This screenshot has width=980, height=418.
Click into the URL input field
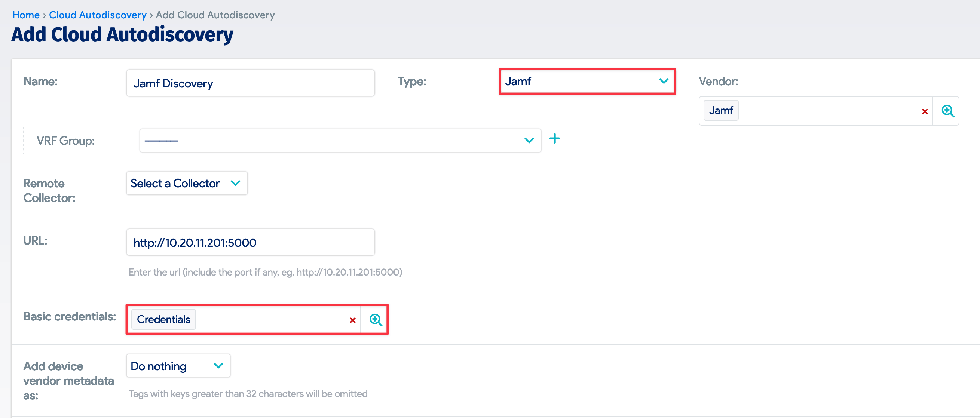pos(250,242)
